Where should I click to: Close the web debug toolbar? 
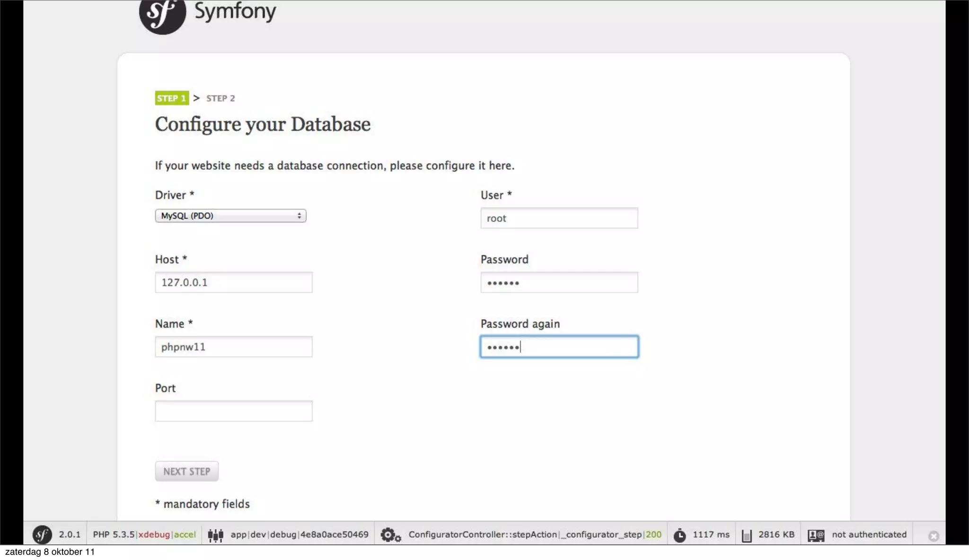click(933, 536)
